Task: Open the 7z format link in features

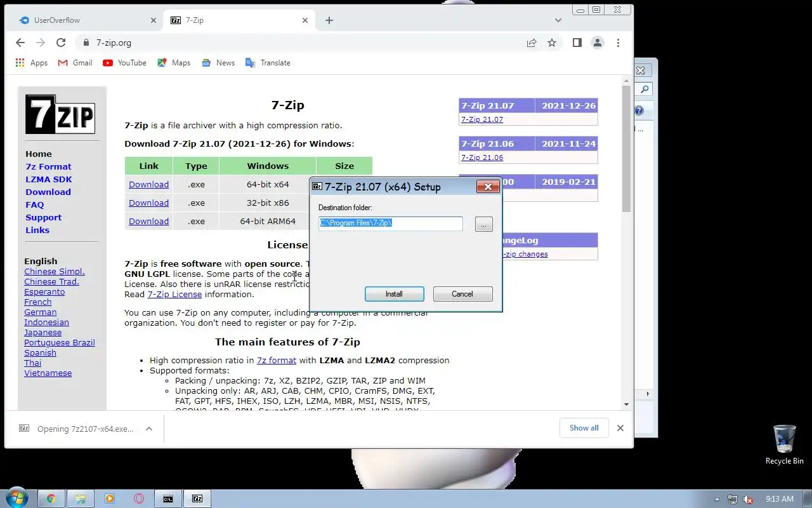Action: (277, 360)
